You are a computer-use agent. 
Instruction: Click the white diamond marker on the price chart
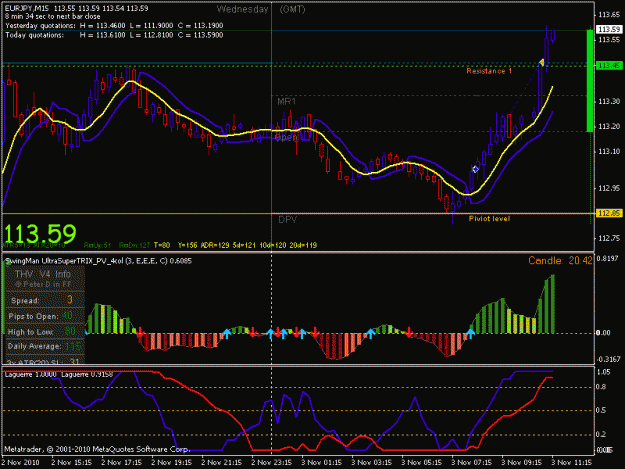475,169
